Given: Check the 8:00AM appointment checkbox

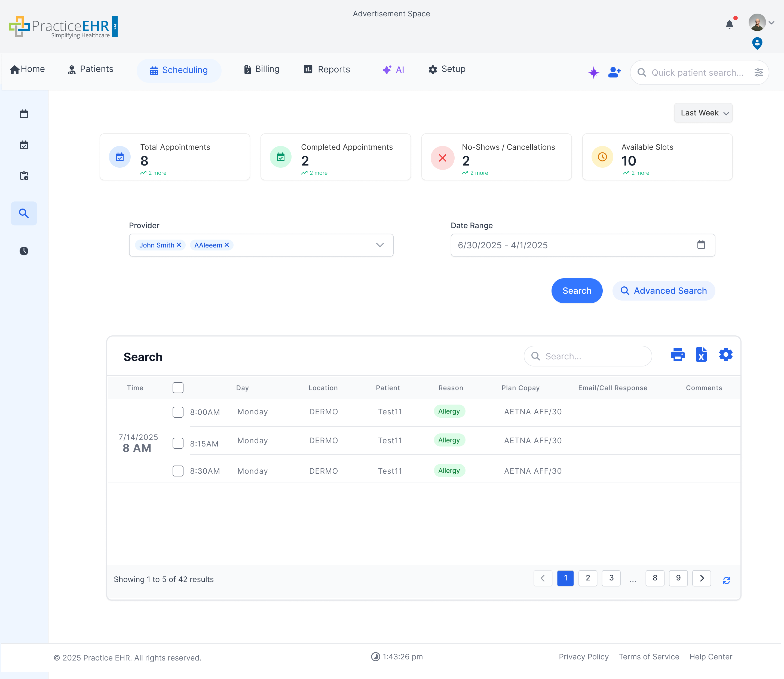Looking at the screenshot, I should point(178,412).
